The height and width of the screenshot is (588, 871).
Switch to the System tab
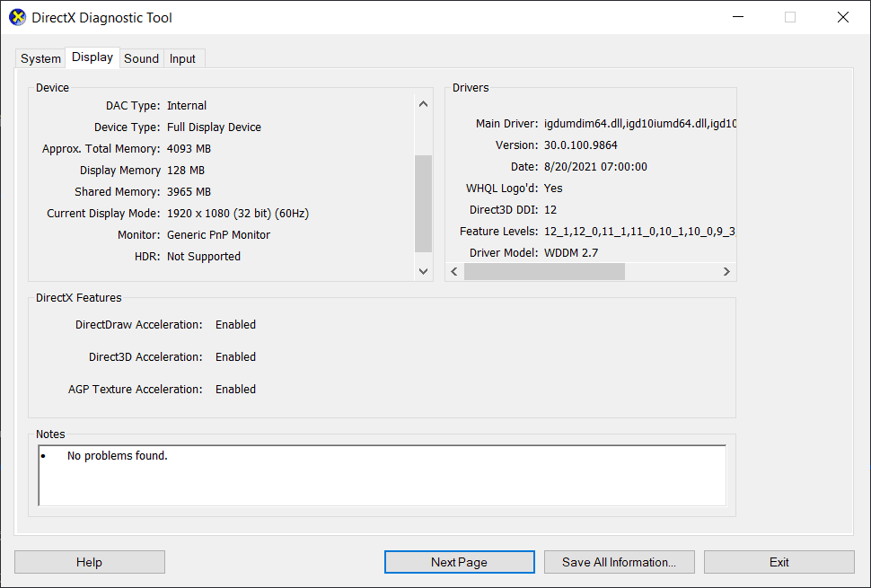[x=40, y=58]
